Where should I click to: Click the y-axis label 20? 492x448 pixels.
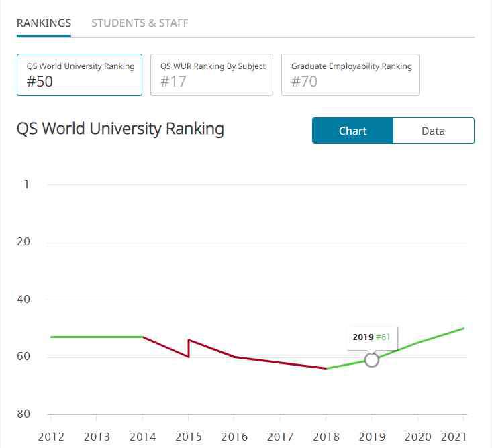[x=23, y=241]
